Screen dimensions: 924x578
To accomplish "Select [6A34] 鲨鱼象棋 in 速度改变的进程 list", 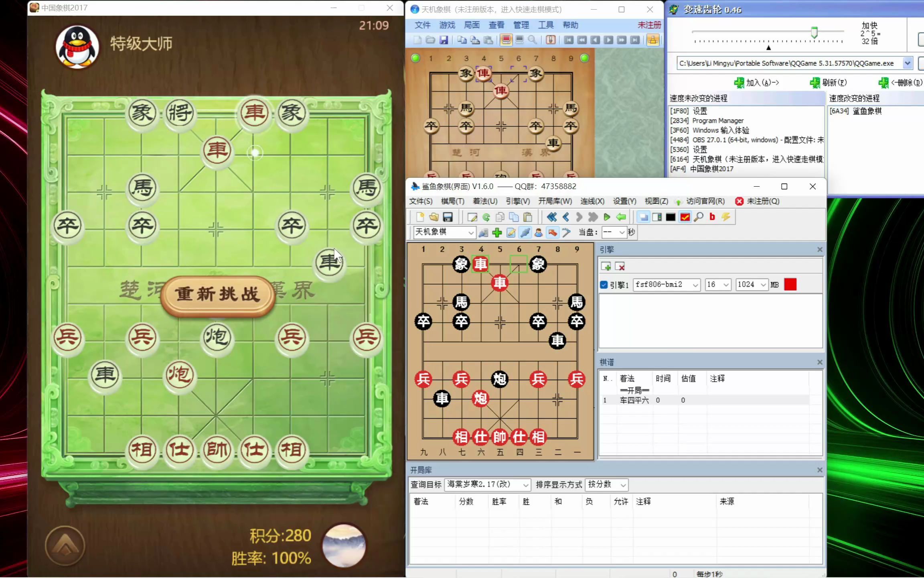I will click(x=855, y=111).
